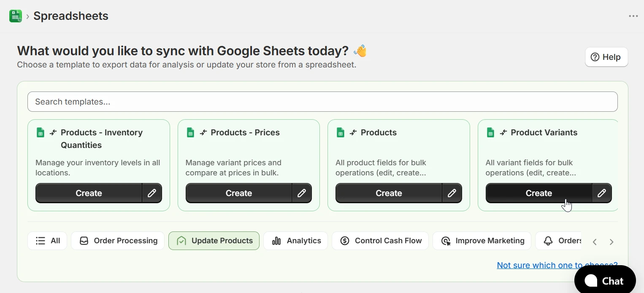Show more categories with right chevron
The image size is (644, 293).
click(x=612, y=242)
